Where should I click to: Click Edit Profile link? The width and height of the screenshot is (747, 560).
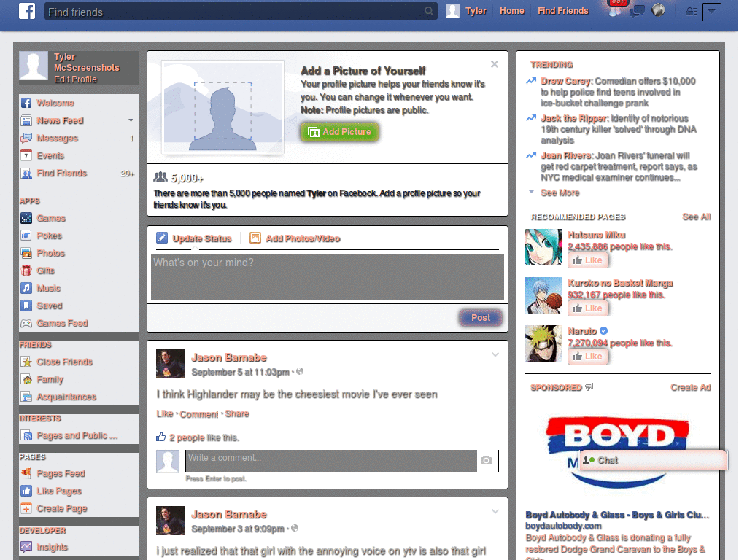75,79
